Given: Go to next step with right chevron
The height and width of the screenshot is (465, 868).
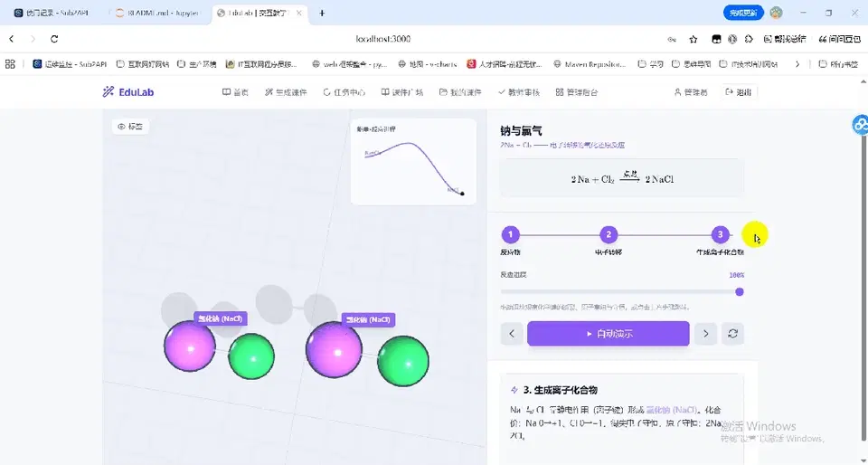Looking at the screenshot, I should pyautogui.click(x=705, y=334).
